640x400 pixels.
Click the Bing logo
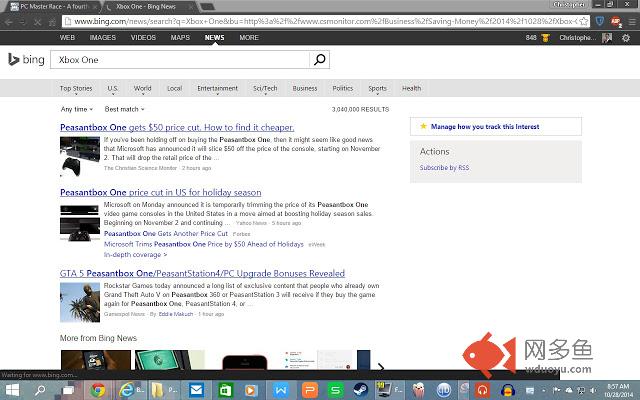pyautogui.click(x=26, y=60)
